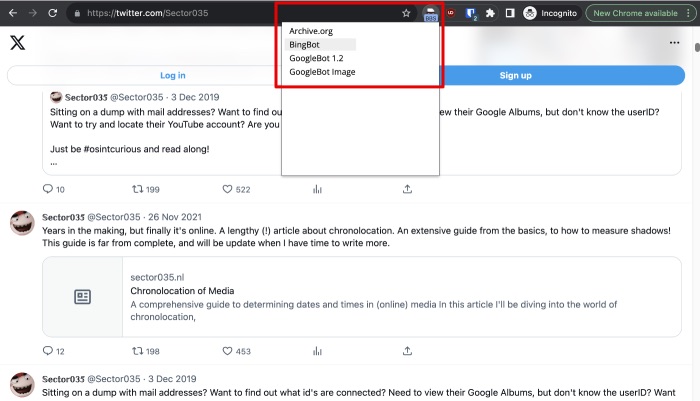Retweet the tweet with 199 retweets
700x401 pixels.
pyautogui.click(x=146, y=189)
